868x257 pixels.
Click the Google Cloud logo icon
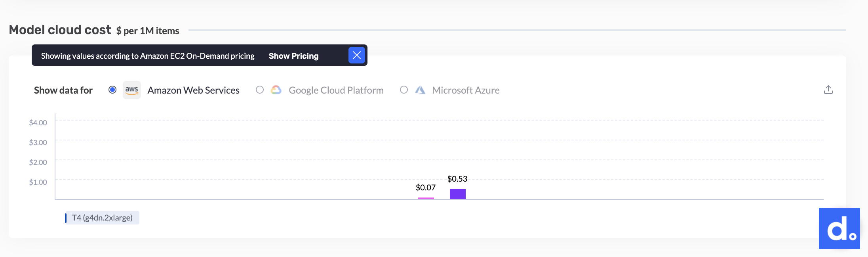pyautogui.click(x=276, y=90)
